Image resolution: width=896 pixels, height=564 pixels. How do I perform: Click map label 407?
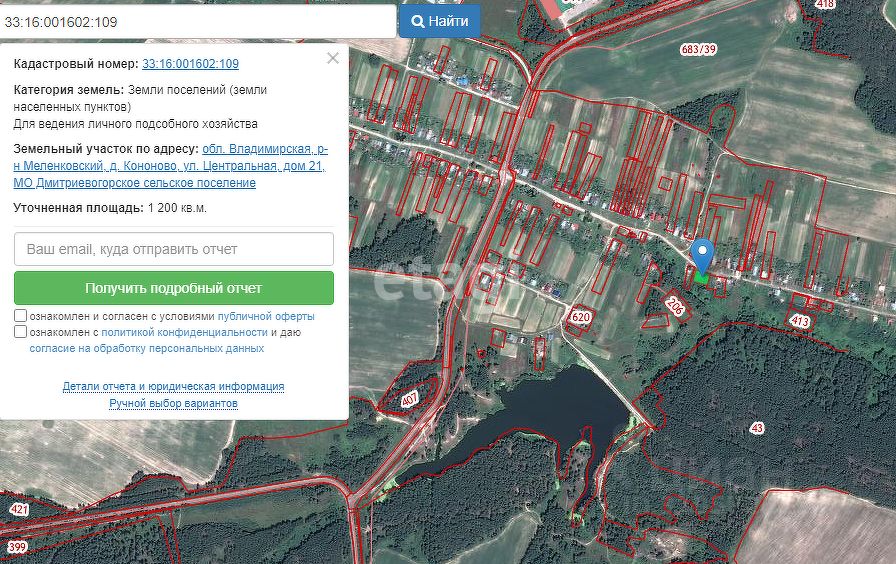[409, 398]
